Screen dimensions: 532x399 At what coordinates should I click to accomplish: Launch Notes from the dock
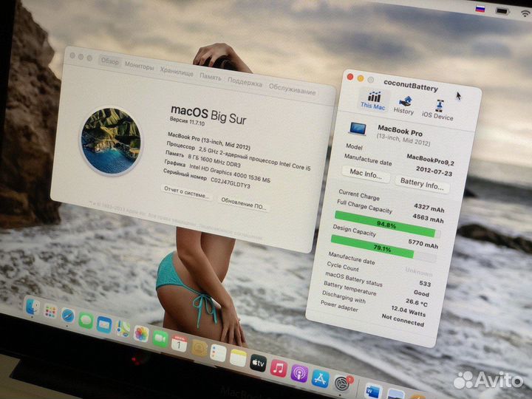(x=238, y=358)
